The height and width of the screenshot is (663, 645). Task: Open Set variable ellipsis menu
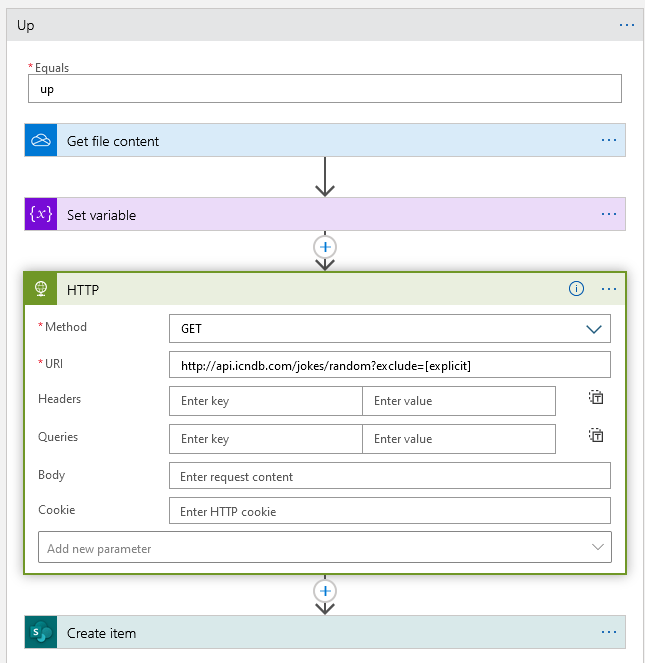[609, 215]
